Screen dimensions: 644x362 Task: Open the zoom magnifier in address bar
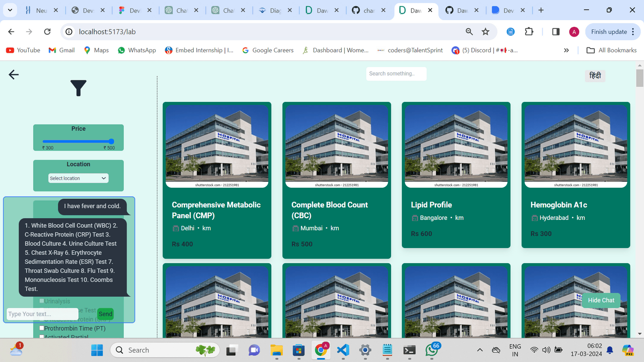pos(469,32)
